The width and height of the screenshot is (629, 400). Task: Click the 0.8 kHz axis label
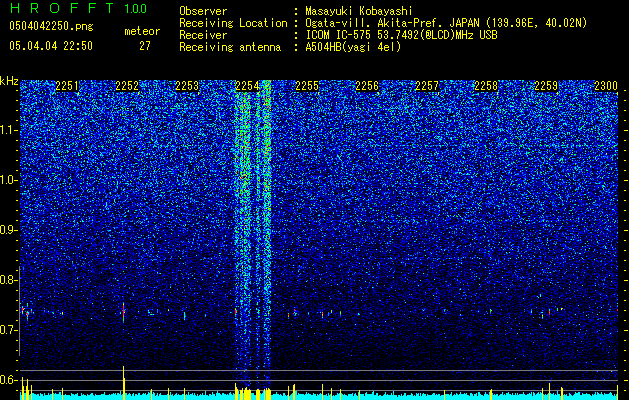click(8, 280)
